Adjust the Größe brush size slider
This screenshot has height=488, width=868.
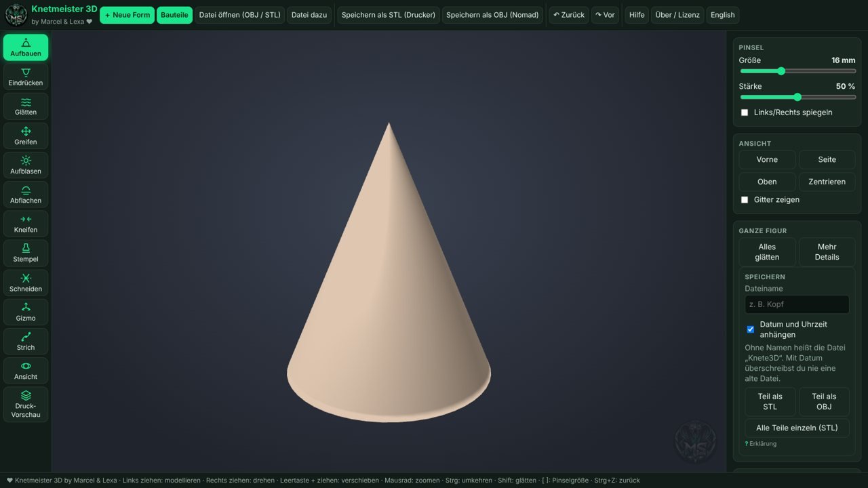pyautogui.click(x=797, y=71)
